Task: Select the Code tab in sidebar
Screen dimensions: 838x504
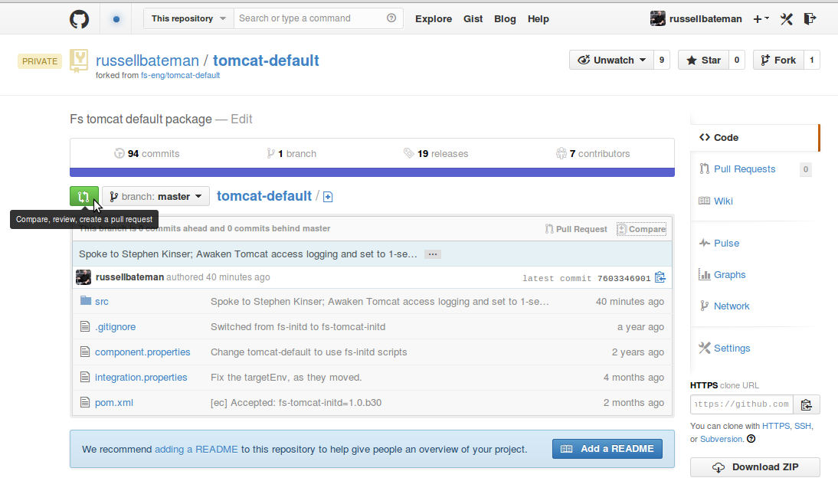Action: [x=755, y=137]
